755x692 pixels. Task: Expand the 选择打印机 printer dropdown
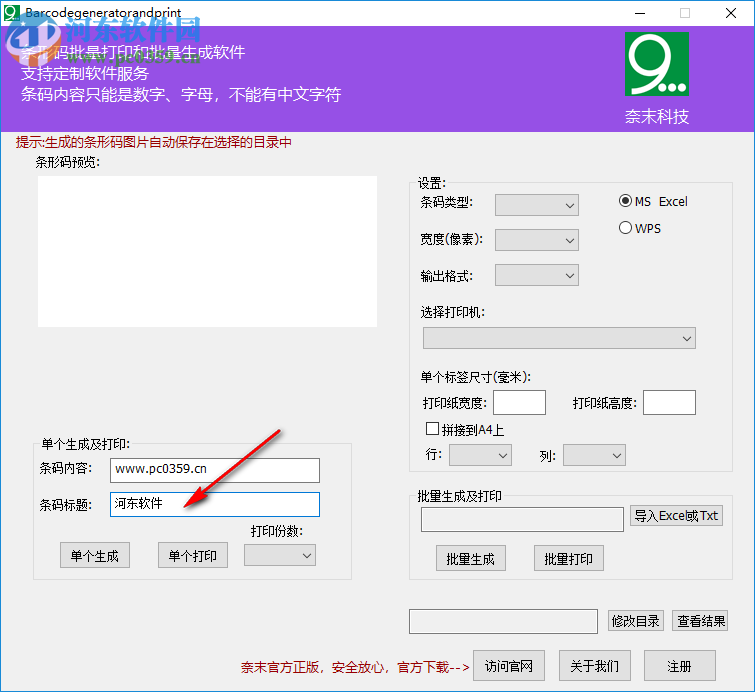click(559, 338)
